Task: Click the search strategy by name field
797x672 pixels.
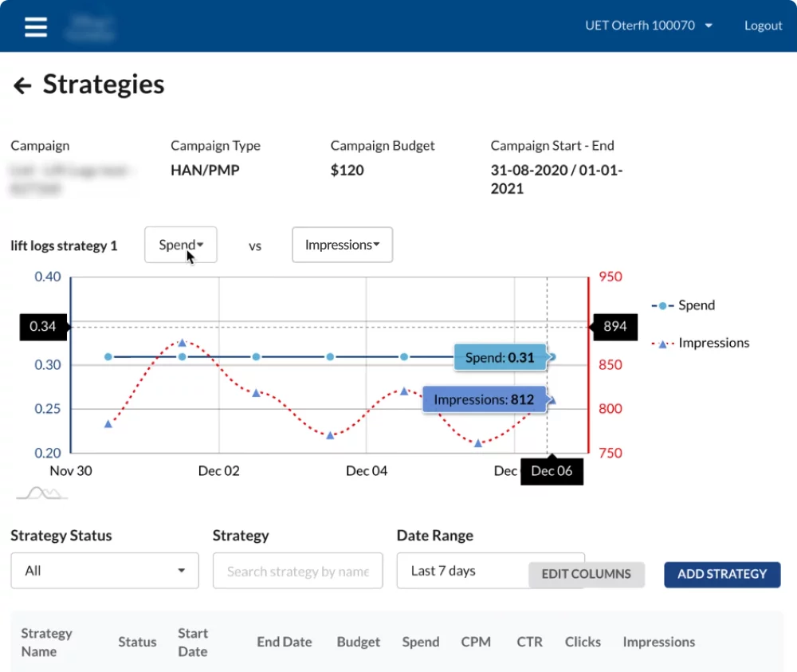Action: coord(297,571)
